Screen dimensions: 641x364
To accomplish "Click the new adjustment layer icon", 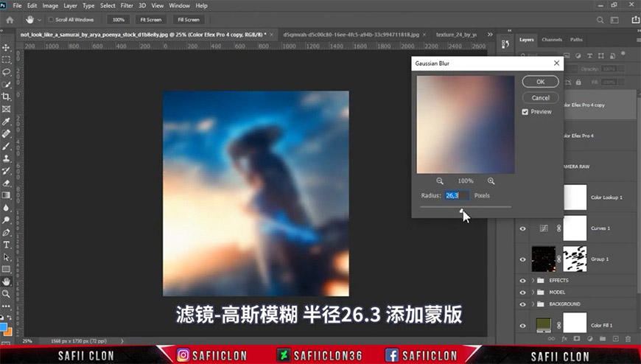I will pyautogui.click(x=590, y=339).
